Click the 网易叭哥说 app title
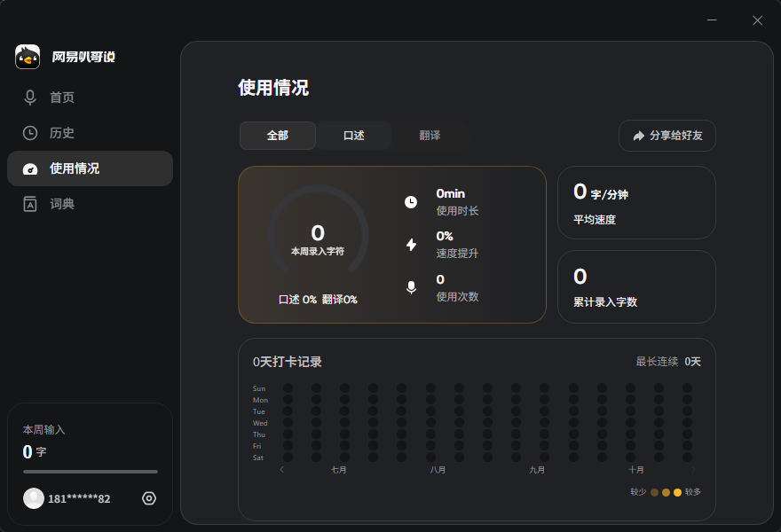 [83, 57]
